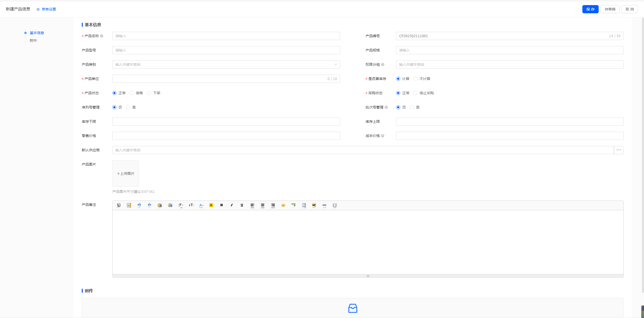This screenshot has width=644, height=318.
Task: Click help icon beside 权限分组
Action: [x=383, y=64]
